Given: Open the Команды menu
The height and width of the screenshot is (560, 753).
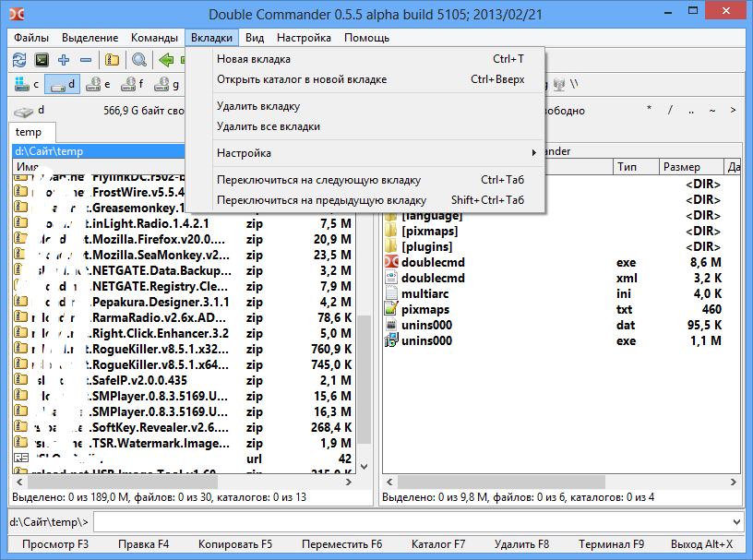Looking at the screenshot, I should point(154,38).
